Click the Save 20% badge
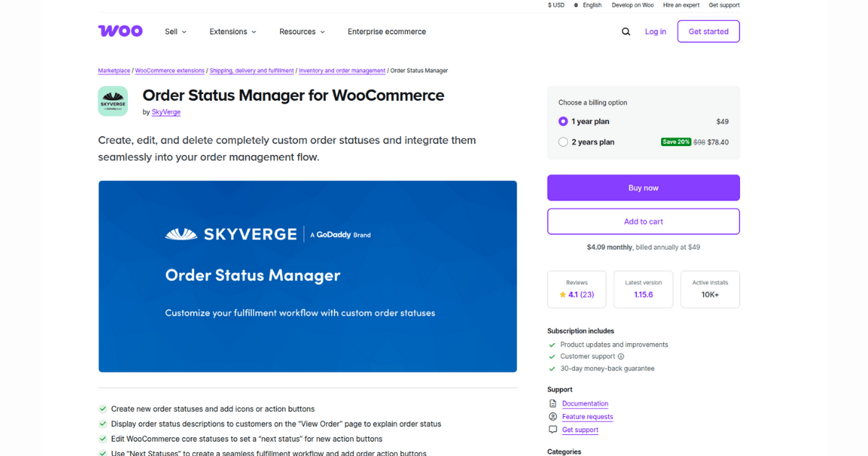Image resolution: width=868 pixels, height=456 pixels. [676, 142]
